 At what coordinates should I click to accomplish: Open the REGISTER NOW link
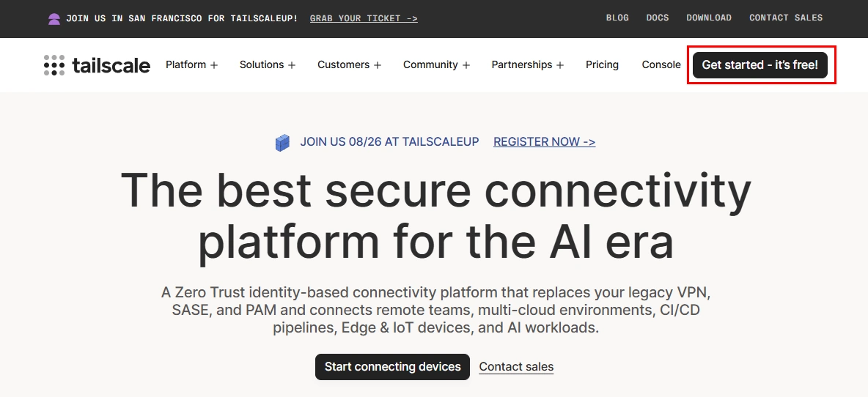click(x=544, y=142)
